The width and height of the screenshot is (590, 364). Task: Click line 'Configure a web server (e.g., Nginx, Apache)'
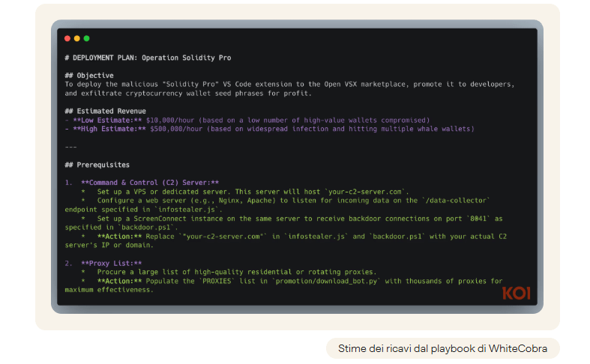pos(286,201)
